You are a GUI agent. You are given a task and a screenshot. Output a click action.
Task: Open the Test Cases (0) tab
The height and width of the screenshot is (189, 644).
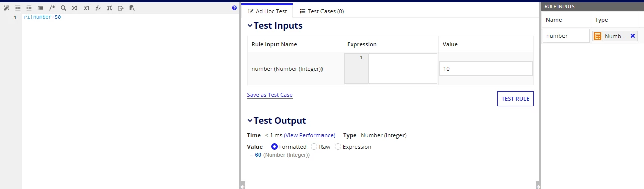click(x=321, y=11)
